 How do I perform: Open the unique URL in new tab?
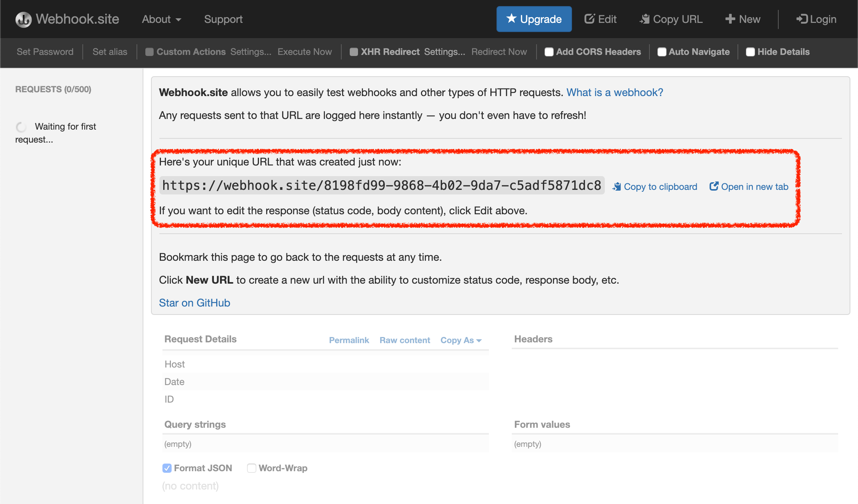(x=749, y=187)
